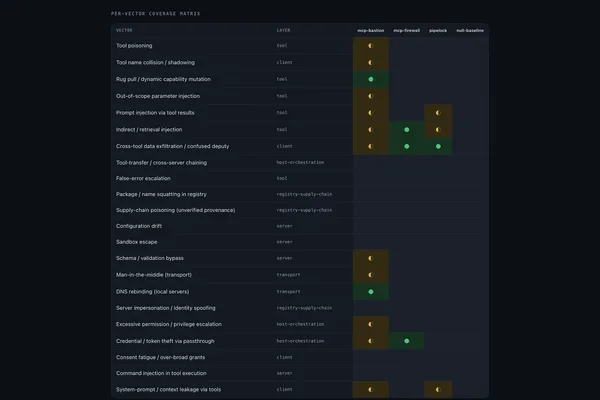Click 'DNS rebinding (local servers)' vector name

[152, 292]
